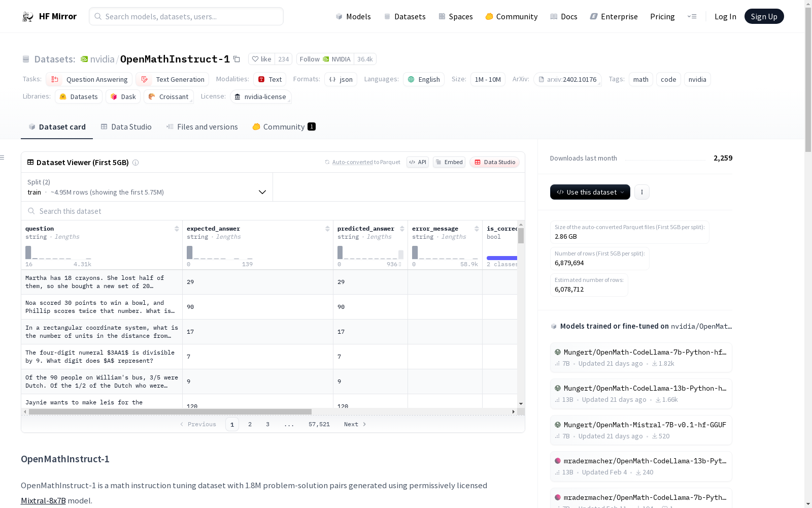The image size is (812, 508).
Task: Click the arXiv paper tag
Action: pyautogui.click(x=567, y=79)
